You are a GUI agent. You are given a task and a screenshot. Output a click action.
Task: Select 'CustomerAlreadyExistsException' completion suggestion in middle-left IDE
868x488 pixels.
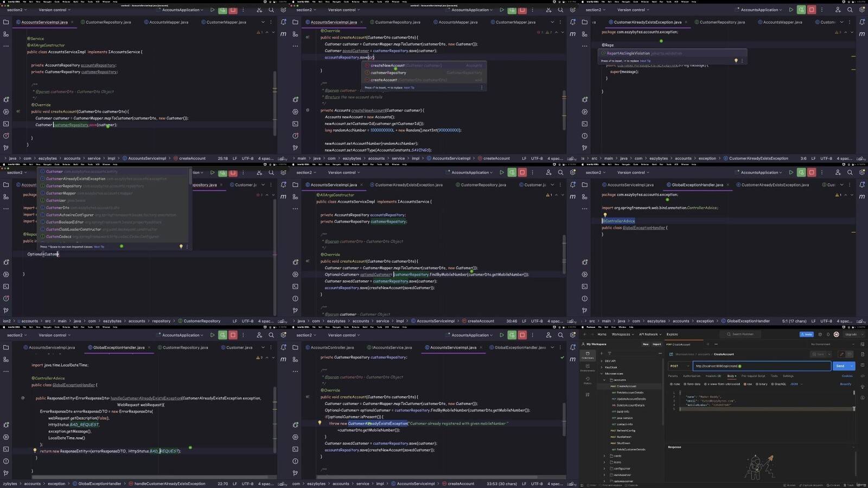[113, 179]
